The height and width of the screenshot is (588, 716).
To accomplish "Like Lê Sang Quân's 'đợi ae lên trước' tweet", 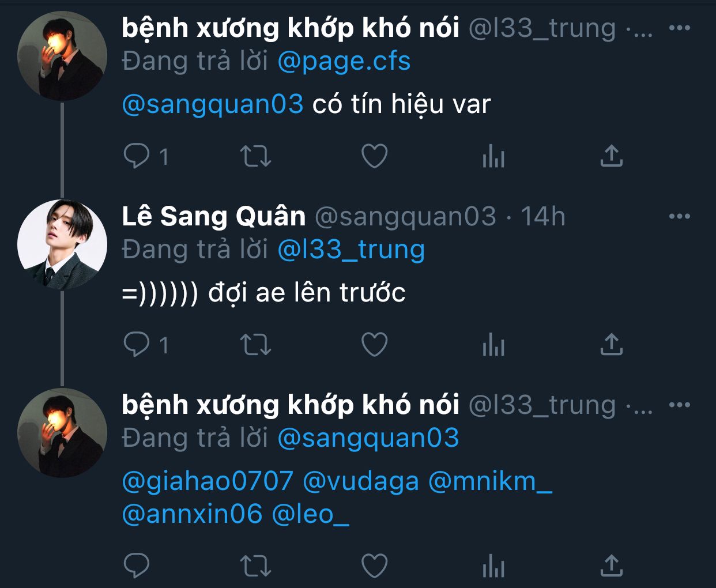I will tap(374, 344).
